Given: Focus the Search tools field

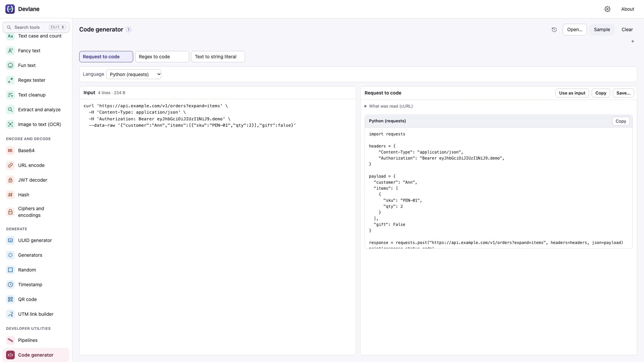Looking at the screenshot, I should tap(36, 27).
